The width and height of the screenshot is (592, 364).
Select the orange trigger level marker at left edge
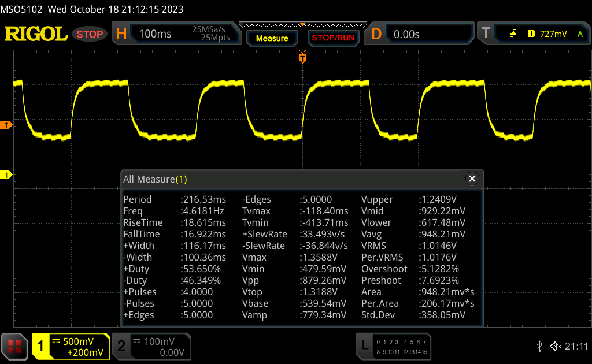click(6, 125)
